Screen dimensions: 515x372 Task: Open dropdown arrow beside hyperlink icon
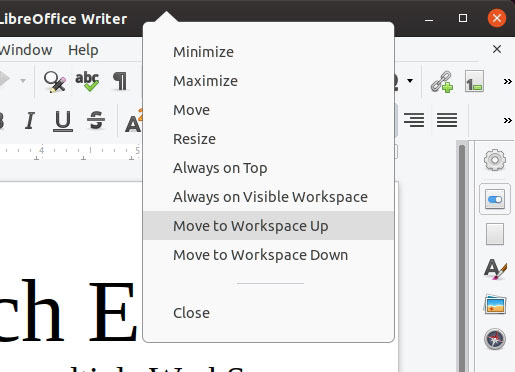(410, 80)
